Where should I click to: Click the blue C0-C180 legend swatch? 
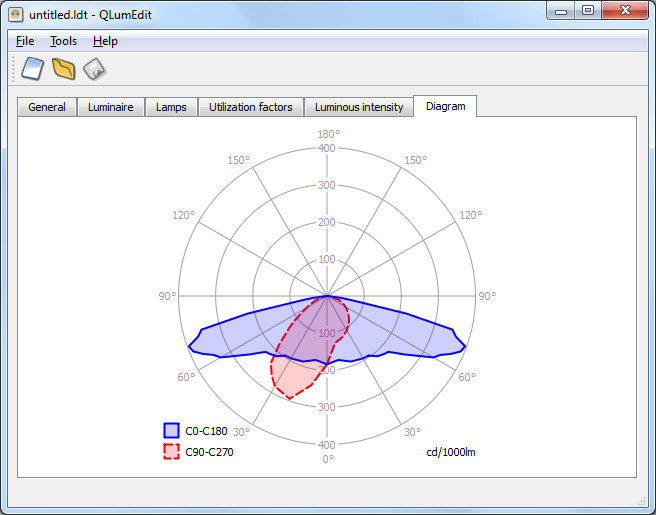click(171, 430)
